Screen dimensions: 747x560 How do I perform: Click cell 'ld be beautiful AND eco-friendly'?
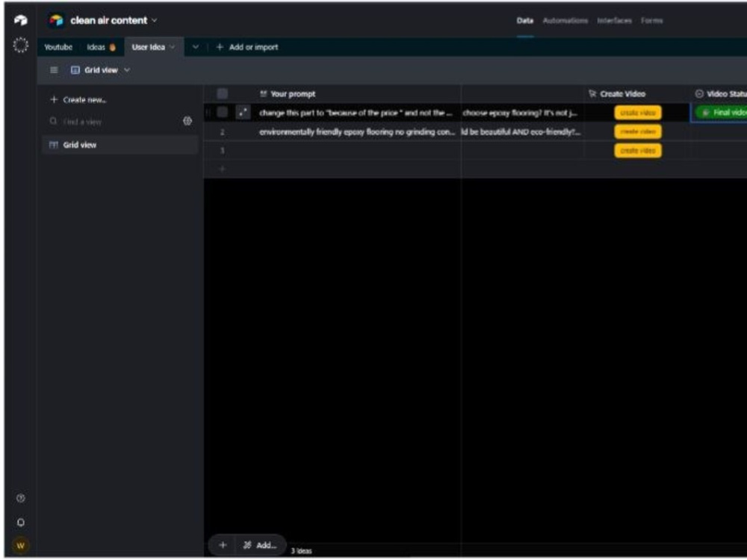(522, 132)
